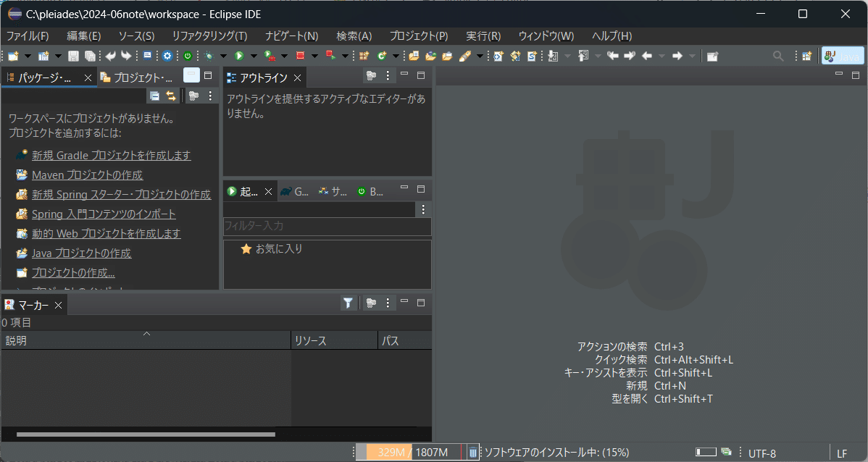Sort by the リソース column header

tap(334, 341)
